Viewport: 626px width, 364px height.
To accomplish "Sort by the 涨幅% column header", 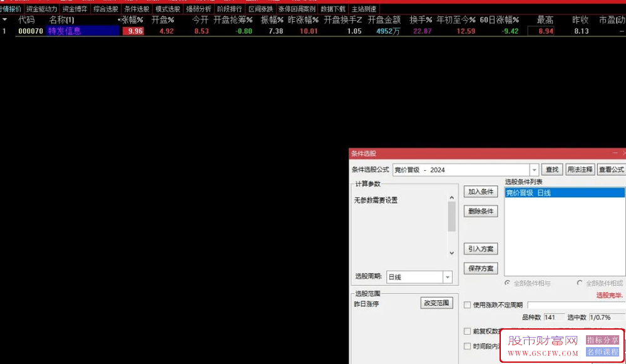I will [131, 19].
